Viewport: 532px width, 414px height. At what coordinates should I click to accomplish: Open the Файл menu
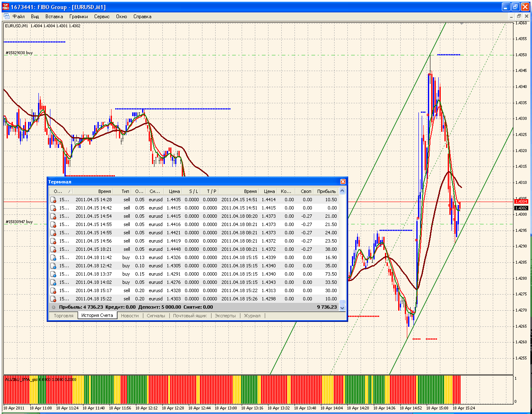[x=19, y=17]
